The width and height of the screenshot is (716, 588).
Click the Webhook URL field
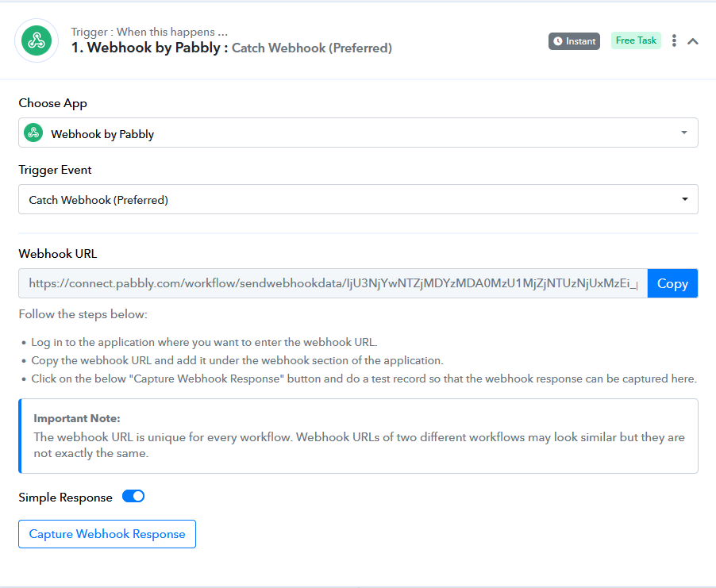tap(333, 283)
